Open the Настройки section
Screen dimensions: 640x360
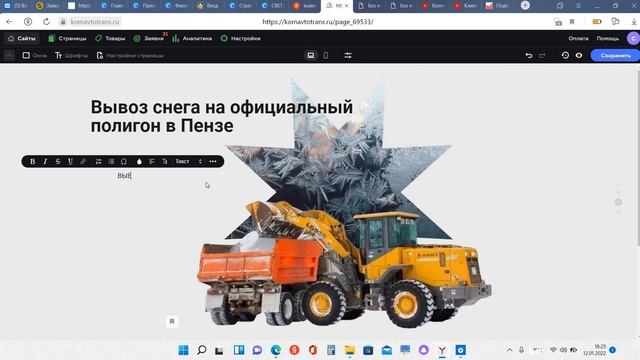[240, 38]
